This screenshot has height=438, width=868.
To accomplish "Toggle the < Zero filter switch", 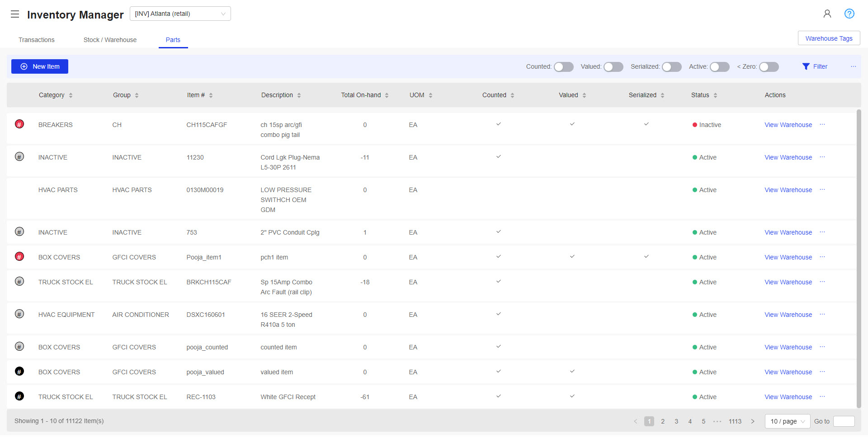I will tap(769, 67).
